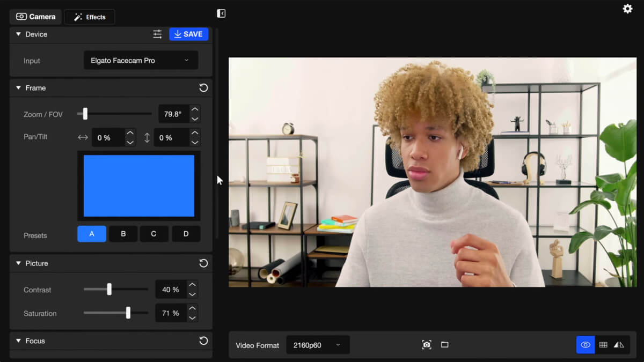
Task: Select Pan/Tilt preset D
Action: pos(186,234)
